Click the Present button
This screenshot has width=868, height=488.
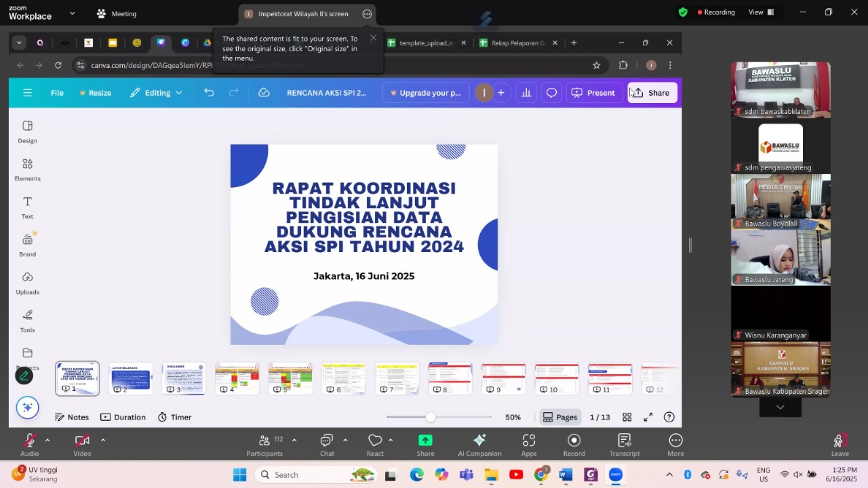(593, 92)
